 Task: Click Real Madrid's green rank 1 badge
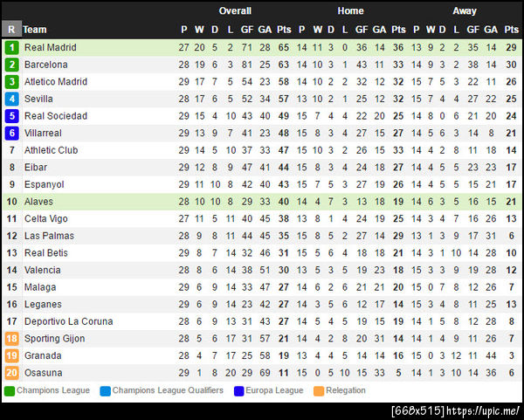click(x=11, y=47)
